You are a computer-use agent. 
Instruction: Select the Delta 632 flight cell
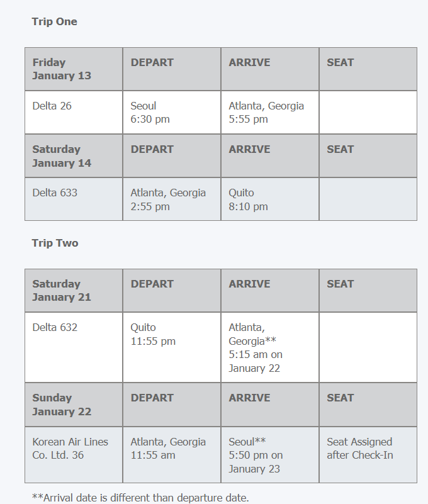(x=55, y=327)
